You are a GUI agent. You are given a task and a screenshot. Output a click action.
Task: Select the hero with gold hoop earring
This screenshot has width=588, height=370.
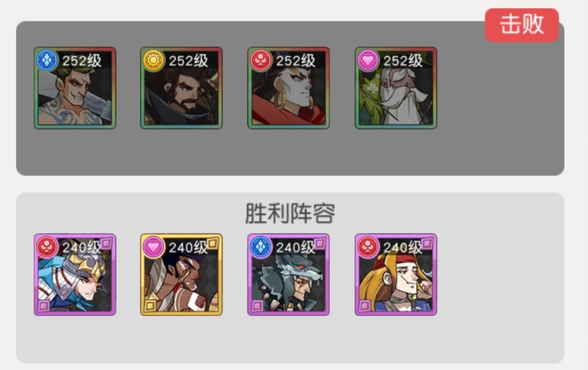288,88
